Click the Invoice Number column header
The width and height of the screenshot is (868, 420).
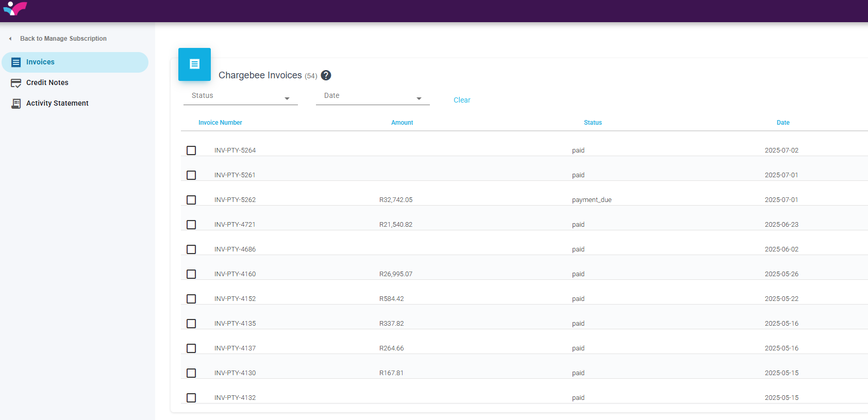point(220,123)
